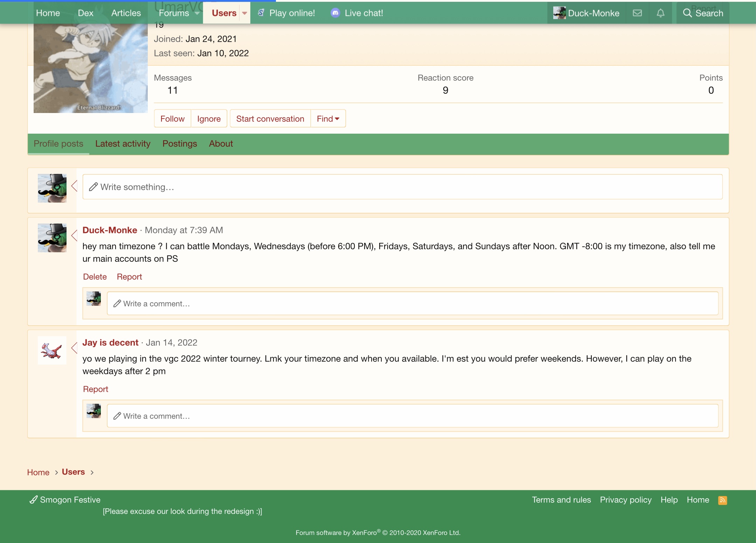Open the About tab
Viewport: 756px width, 543px height.
point(221,144)
